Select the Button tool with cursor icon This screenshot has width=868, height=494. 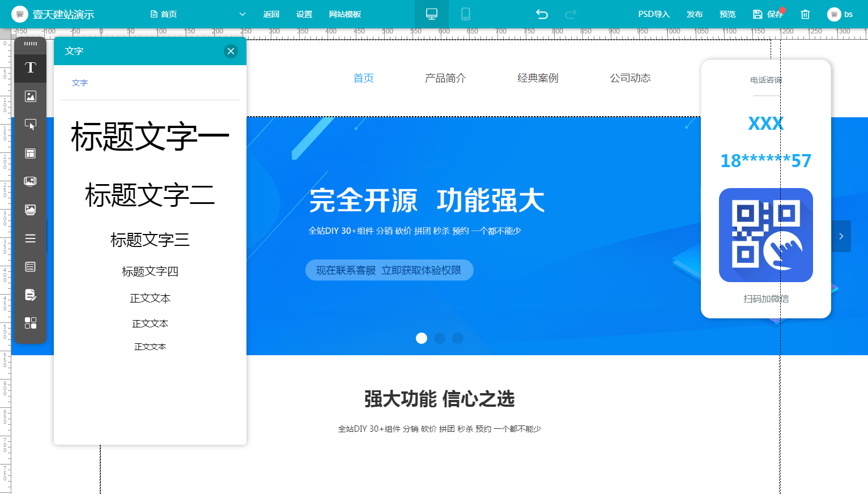point(31,125)
